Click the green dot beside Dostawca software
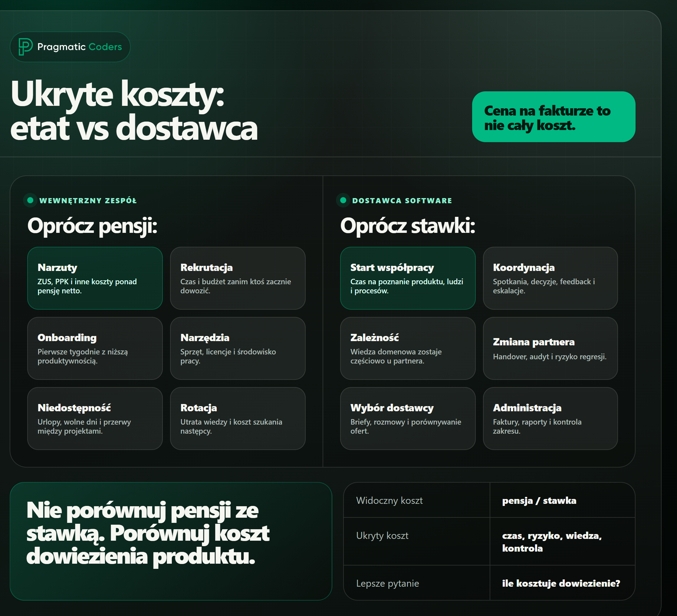 (x=343, y=200)
